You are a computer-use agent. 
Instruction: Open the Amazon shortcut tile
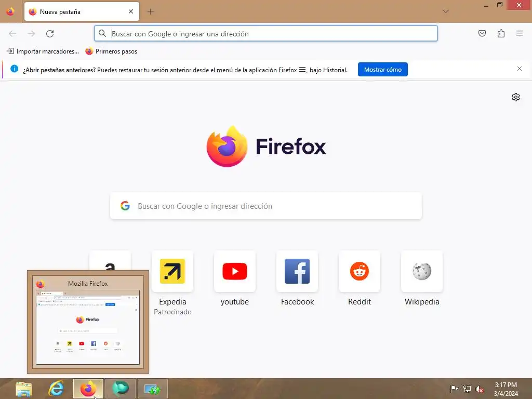(x=110, y=261)
